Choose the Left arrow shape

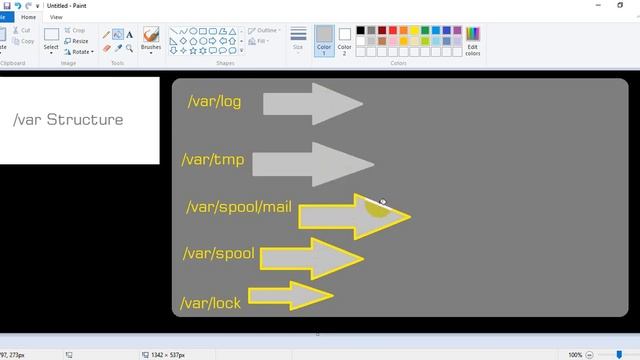tap(222, 41)
